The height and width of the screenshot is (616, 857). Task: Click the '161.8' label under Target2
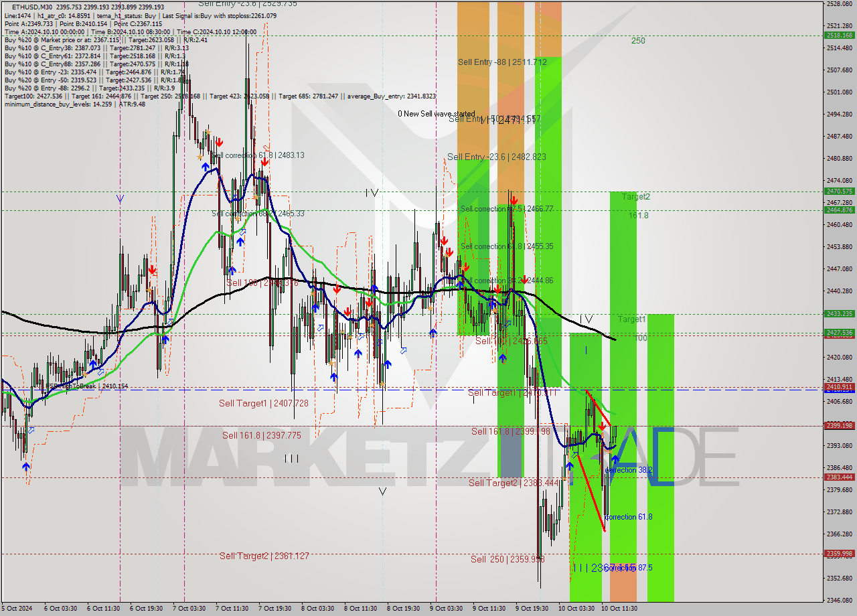[x=639, y=216]
